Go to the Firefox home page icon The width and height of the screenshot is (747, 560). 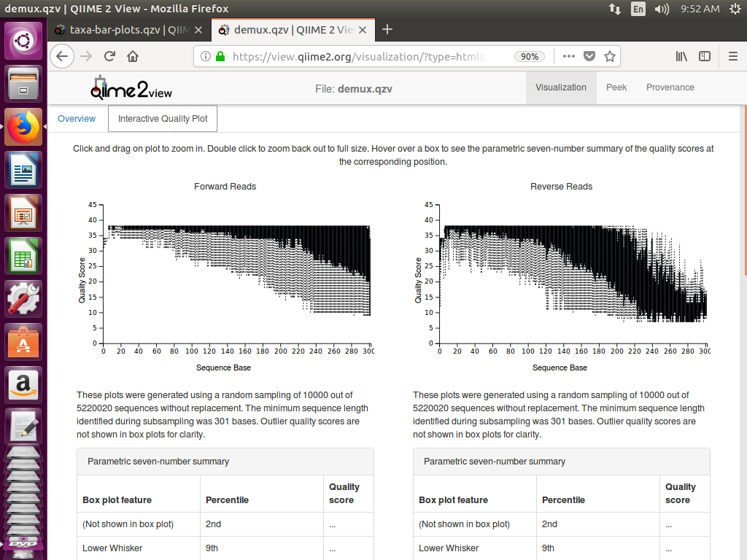pos(133,56)
